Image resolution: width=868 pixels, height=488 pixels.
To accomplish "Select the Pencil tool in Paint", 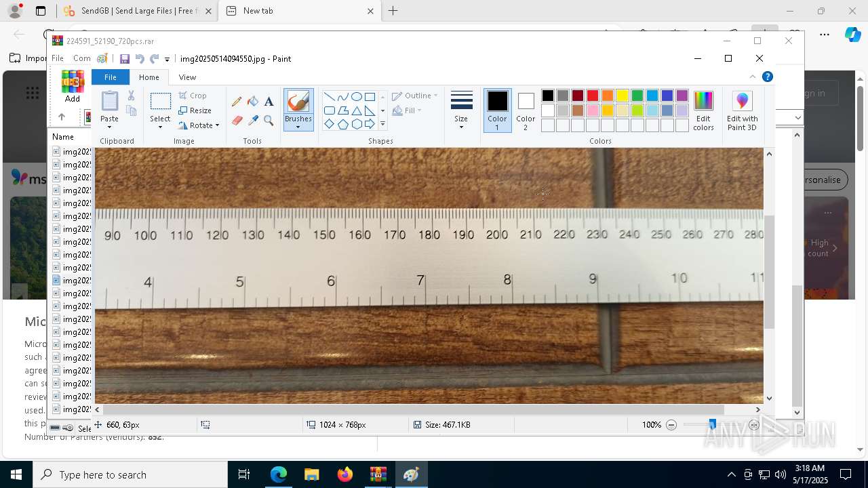I will click(x=237, y=102).
